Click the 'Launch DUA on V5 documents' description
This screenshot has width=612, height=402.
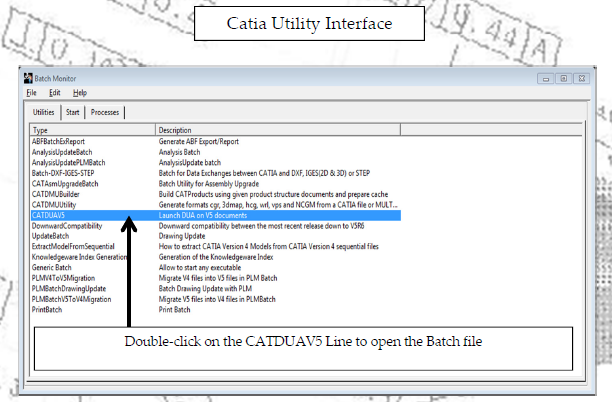(203, 215)
